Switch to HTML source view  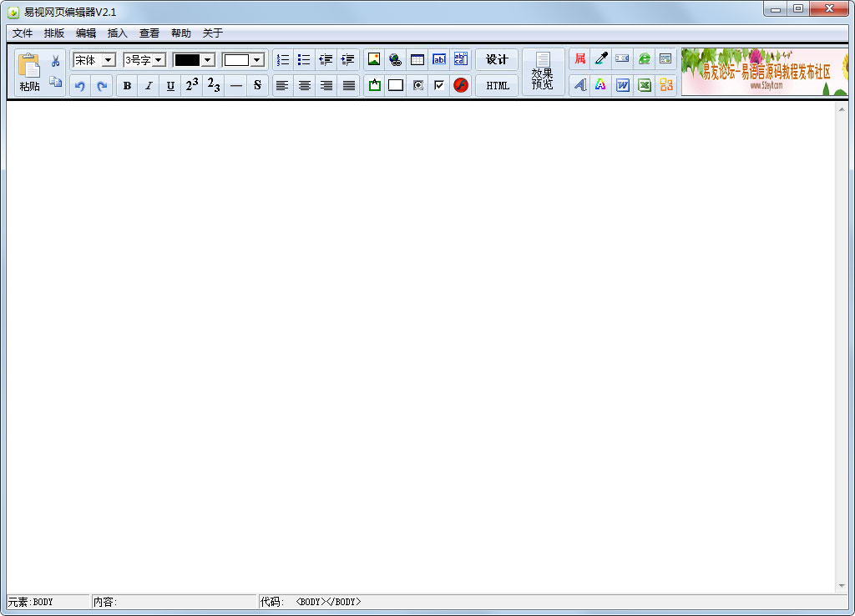click(497, 86)
